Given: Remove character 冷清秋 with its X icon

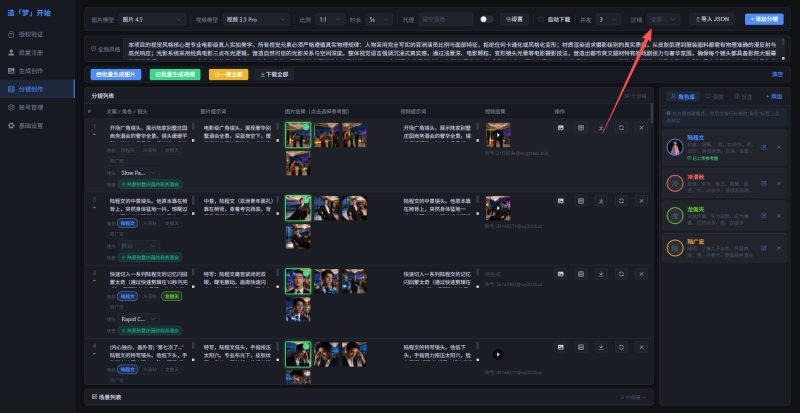Looking at the screenshot, I should [x=781, y=182].
